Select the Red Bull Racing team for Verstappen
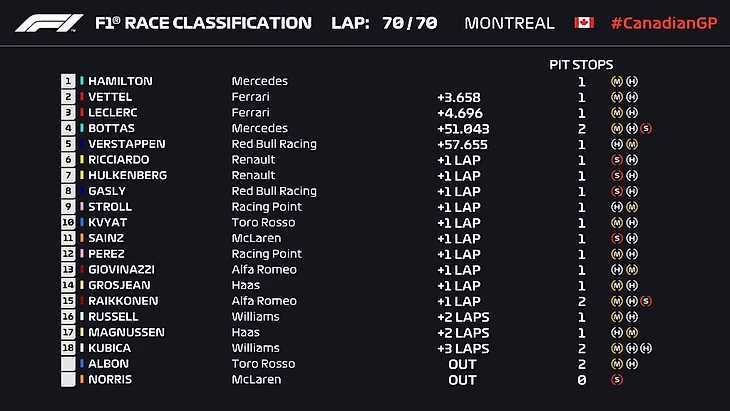 click(x=273, y=144)
